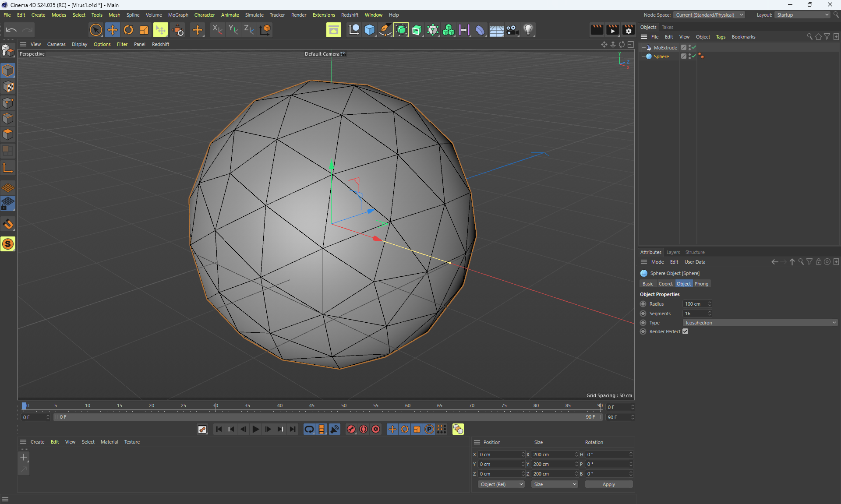Switch to the Phong attribute tab

pos(701,284)
